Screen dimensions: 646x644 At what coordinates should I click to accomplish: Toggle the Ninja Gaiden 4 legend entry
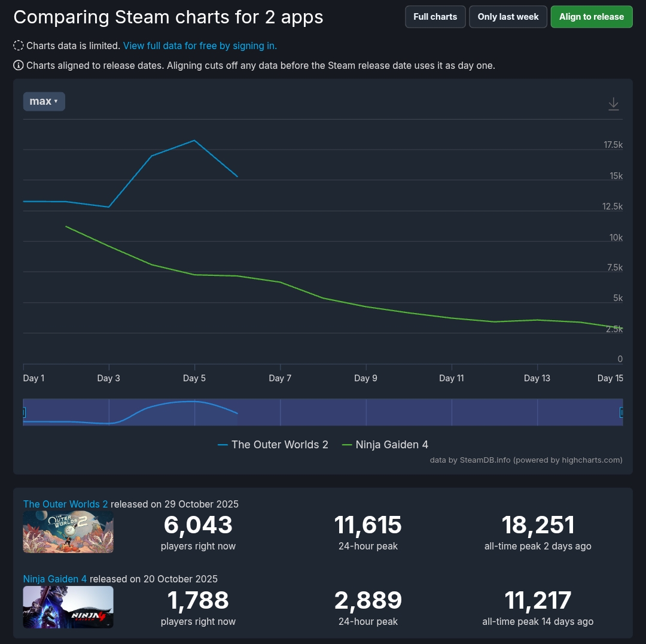coord(385,445)
